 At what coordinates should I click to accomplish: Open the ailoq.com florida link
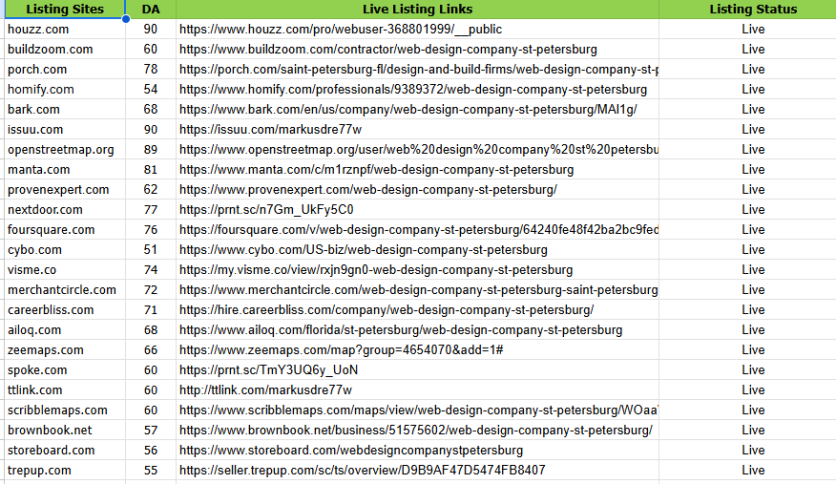pyautogui.click(x=400, y=330)
